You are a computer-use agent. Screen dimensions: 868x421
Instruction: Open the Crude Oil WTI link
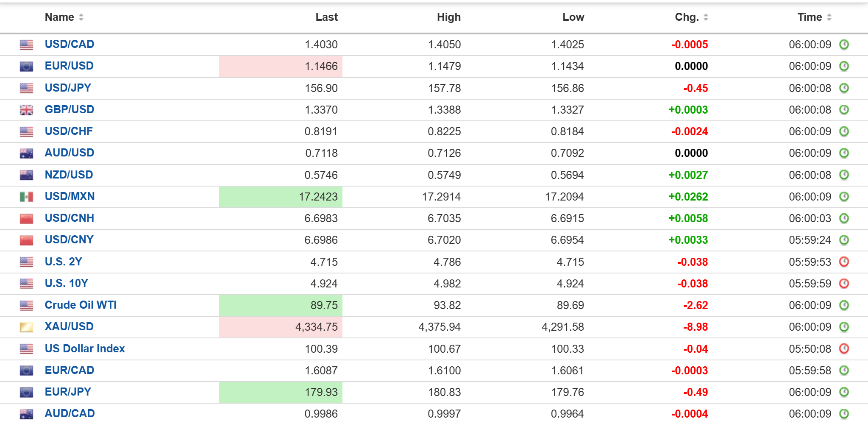(x=81, y=305)
